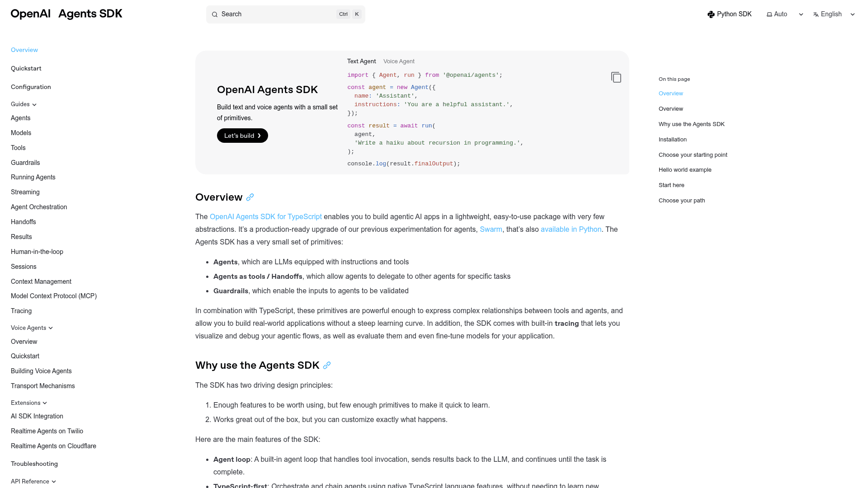Open Quickstart under Voice Agents
The height and width of the screenshot is (488, 868).
point(25,357)
